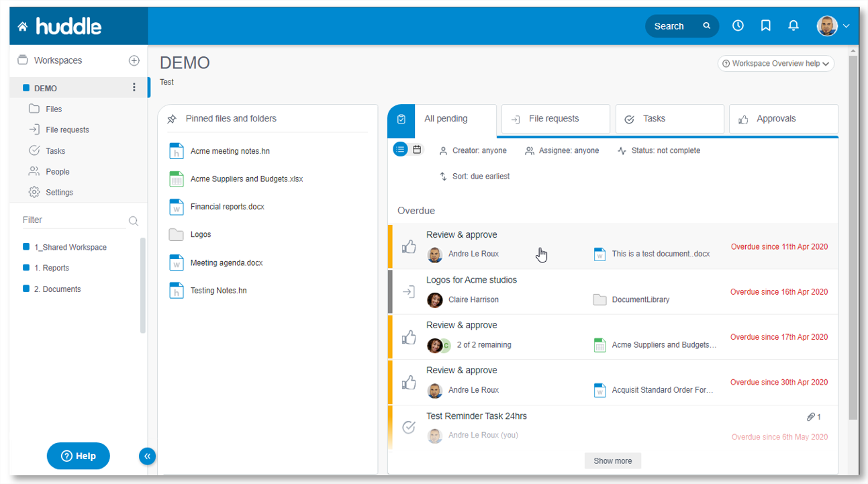Click task check icon for Test Reminder Task

(409, 427)
